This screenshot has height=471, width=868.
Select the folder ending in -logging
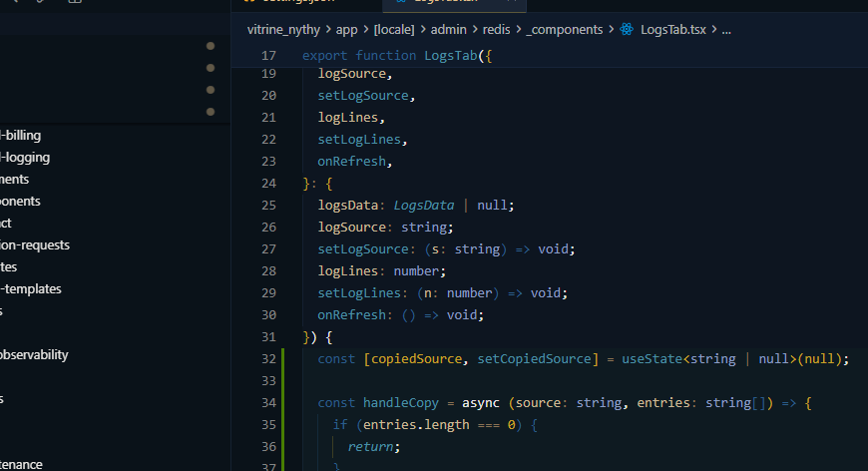(x=26, y=158)
